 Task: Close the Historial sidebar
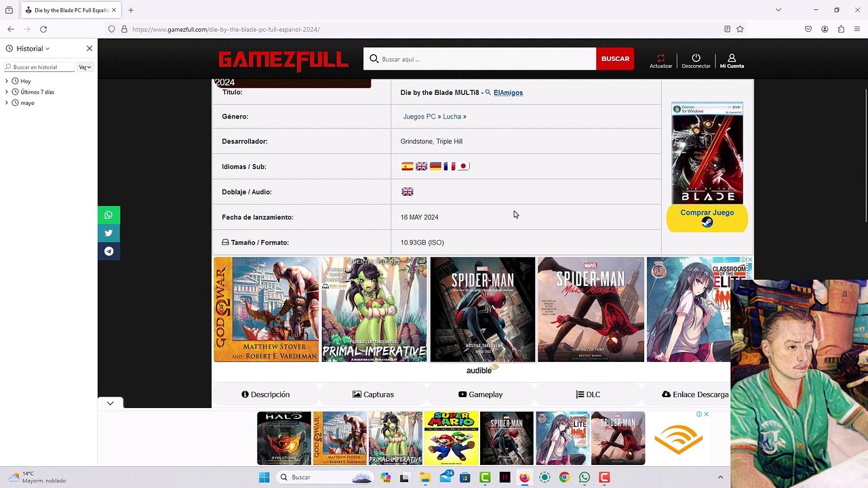click(89, 49)
